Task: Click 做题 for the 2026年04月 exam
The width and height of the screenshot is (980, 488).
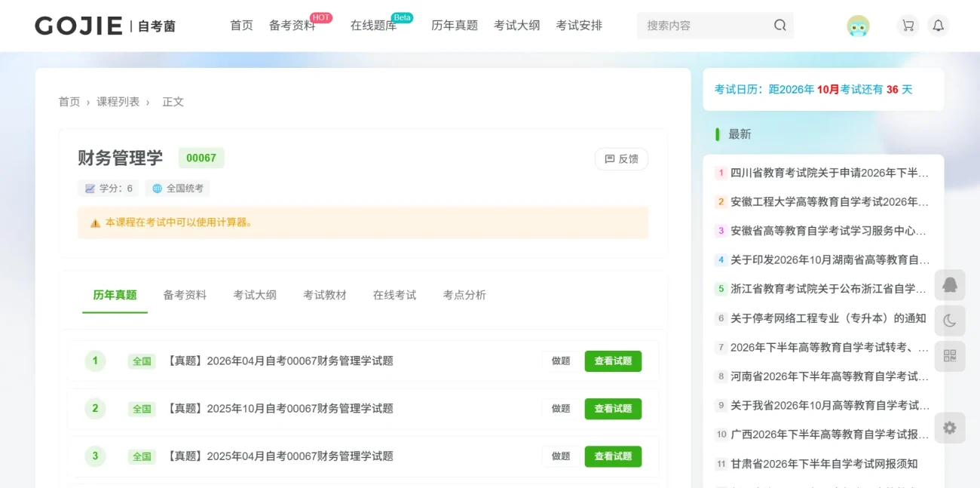Action: 561,361
